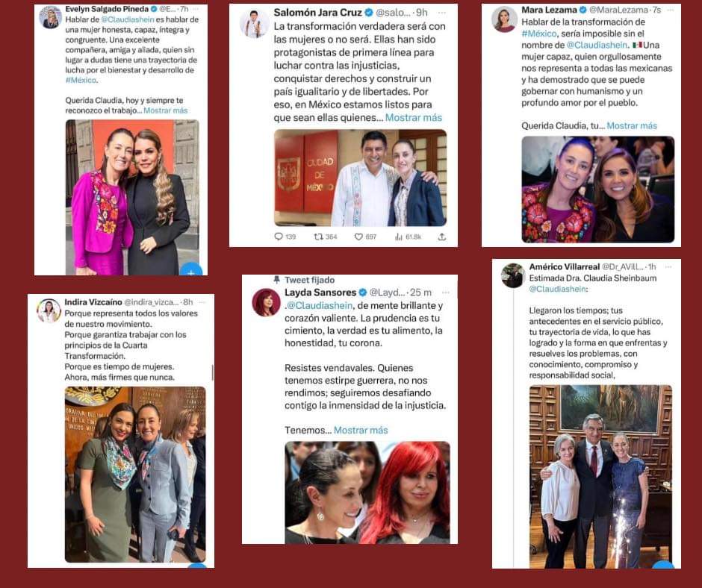The image size is (702, 588).
Task: Open more options on Layda Sansores tweet
Action: [445, 293]
